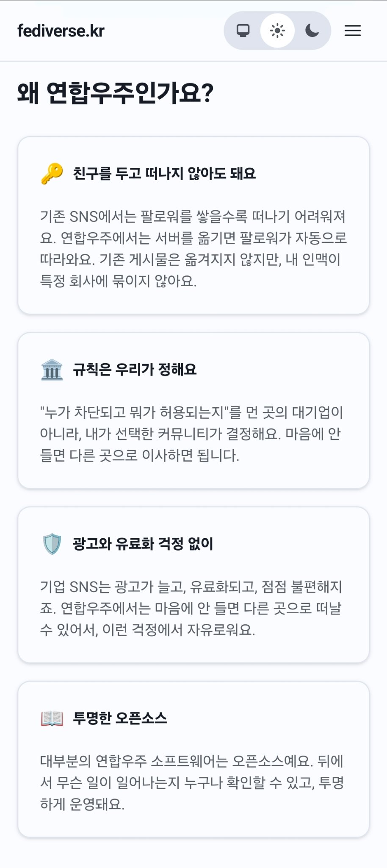This screenshot has height=868, width=387.
Task: Click the "왜 연합우주인가요?" page heading
Action: point(115,93)
